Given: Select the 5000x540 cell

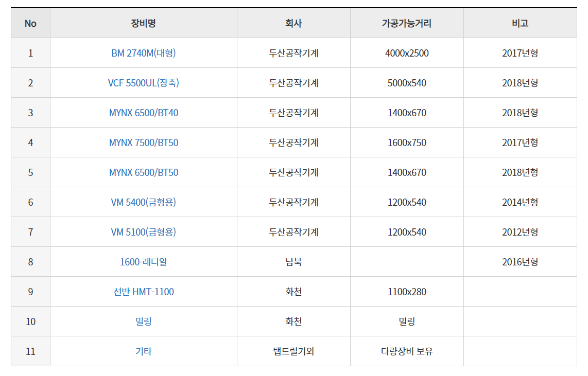Looking at the screenshot, I should [407, 83].
